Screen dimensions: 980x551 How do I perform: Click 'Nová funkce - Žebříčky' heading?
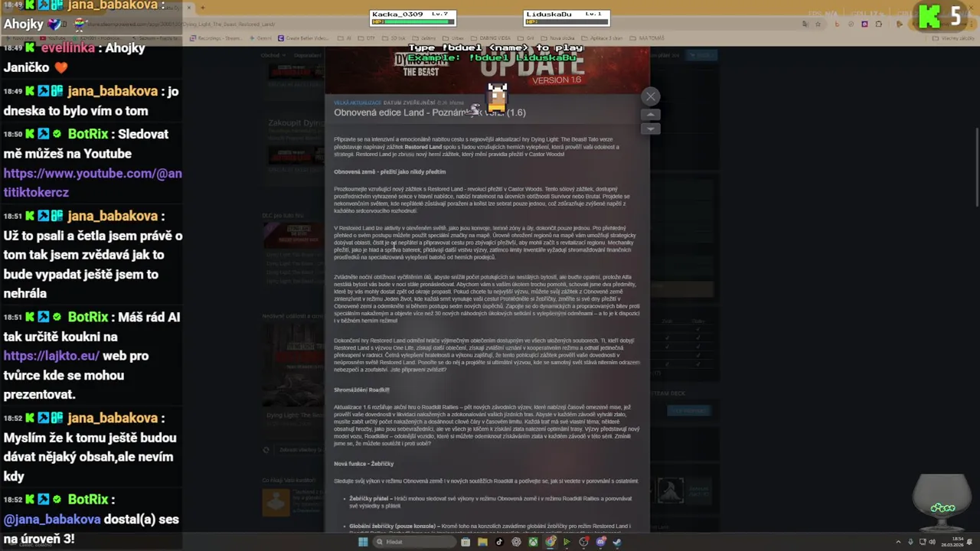[x=364, y=464]
